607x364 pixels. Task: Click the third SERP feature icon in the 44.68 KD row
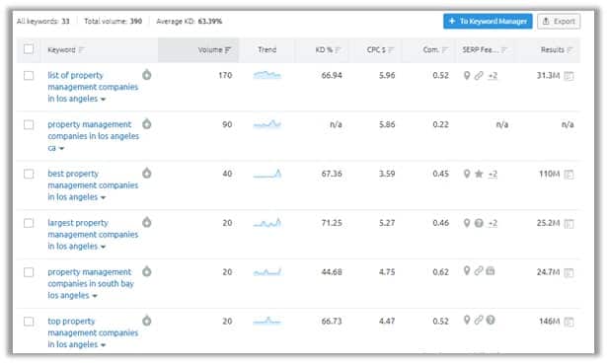(491, 270)
